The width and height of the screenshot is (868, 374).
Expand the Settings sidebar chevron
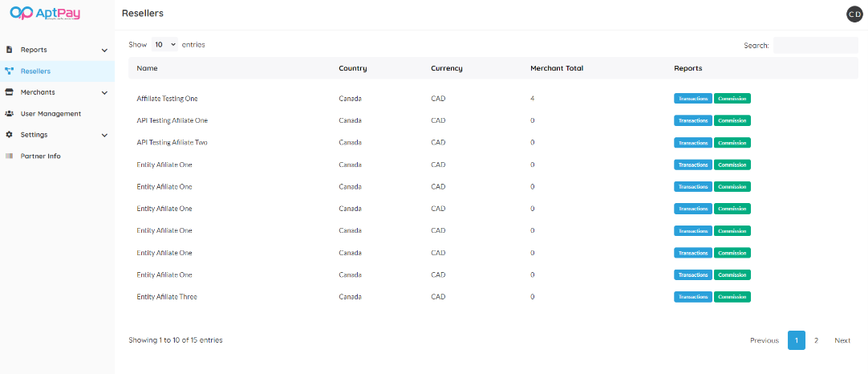tap(104, 136)
